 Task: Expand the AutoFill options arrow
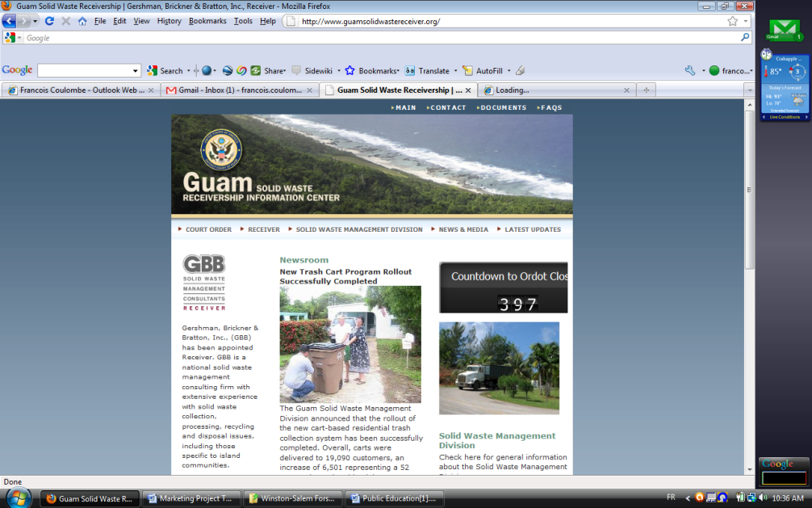(509, 70)
